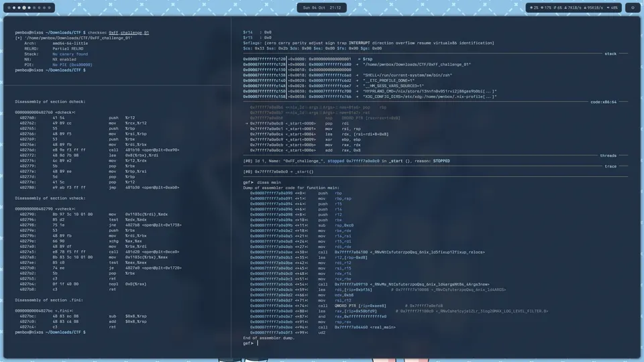Open the power menu icon in top bar
Image resolution: width=644 pixels, height=362 pixels.
[633, 8]
